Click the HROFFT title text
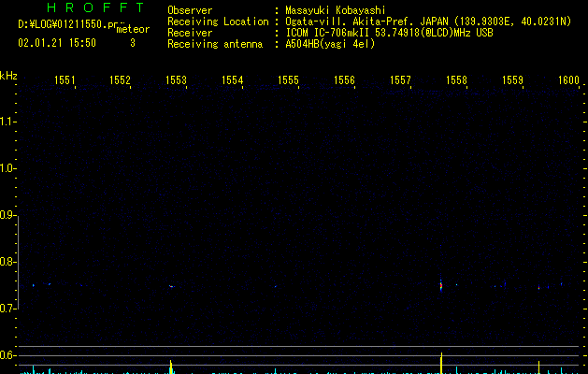This screenshot has width=588, height=374. click(x=95, y=7)
